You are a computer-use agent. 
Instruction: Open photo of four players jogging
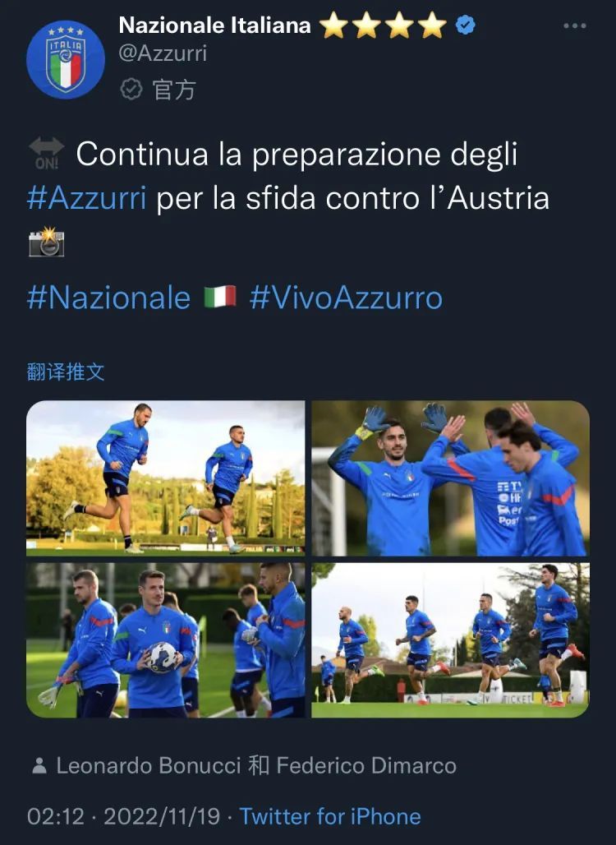451,640
